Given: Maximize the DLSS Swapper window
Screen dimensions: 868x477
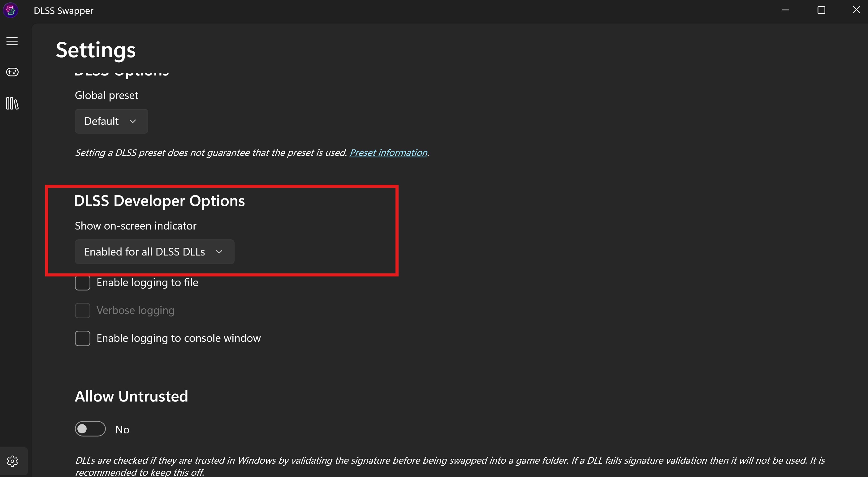Looking at the screenshot, I should (x=821, y=11).
